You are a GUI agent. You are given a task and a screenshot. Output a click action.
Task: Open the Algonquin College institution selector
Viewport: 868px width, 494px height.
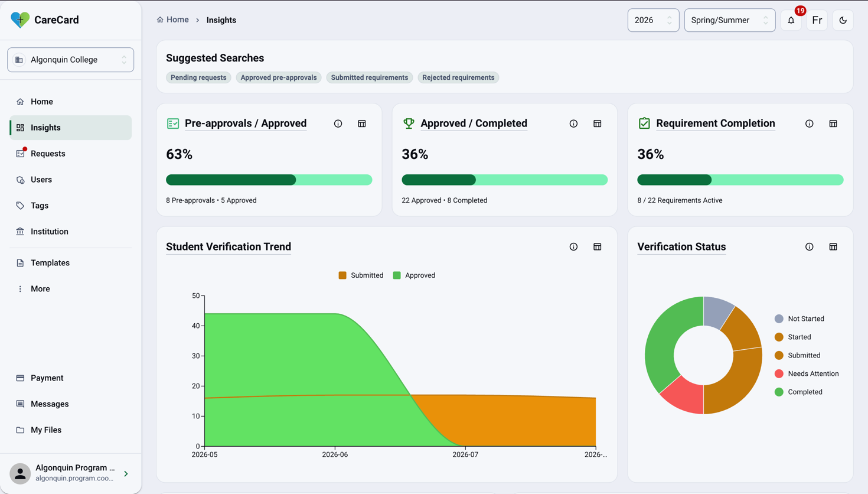(71, 60)
